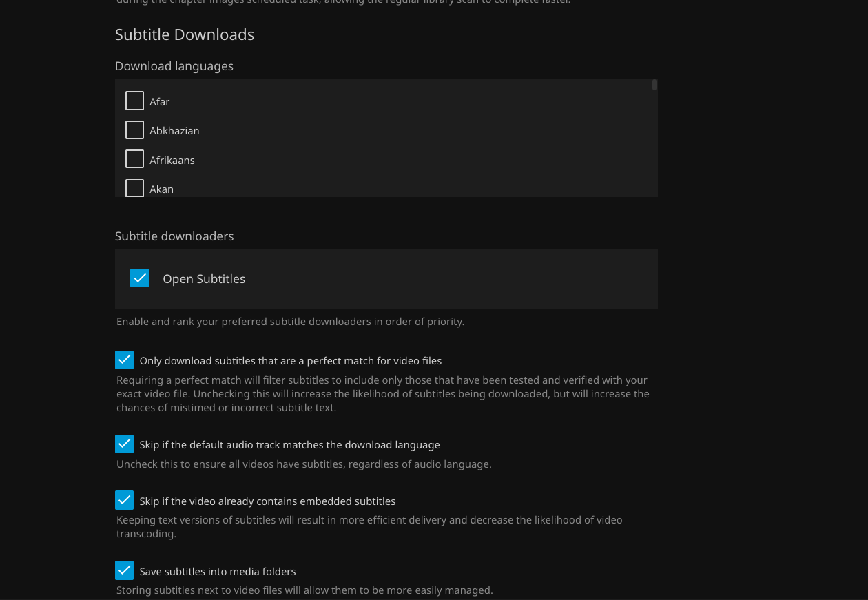Turn off skip embedded subtitles checkbox

pos(124,500)
